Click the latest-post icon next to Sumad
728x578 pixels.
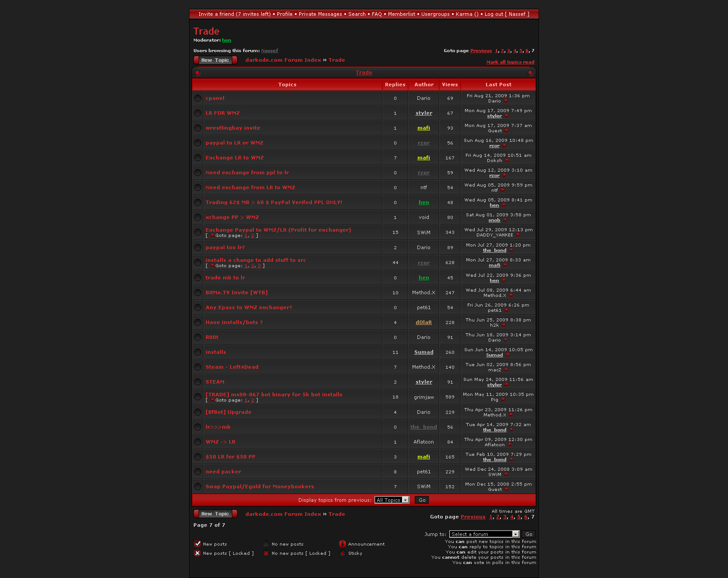tap(507, 355)
